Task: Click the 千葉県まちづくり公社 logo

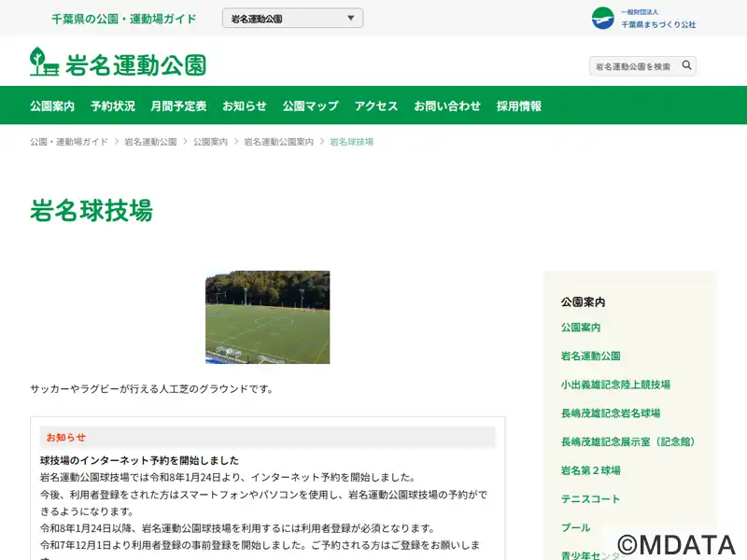Action: (x=643, y=19)
